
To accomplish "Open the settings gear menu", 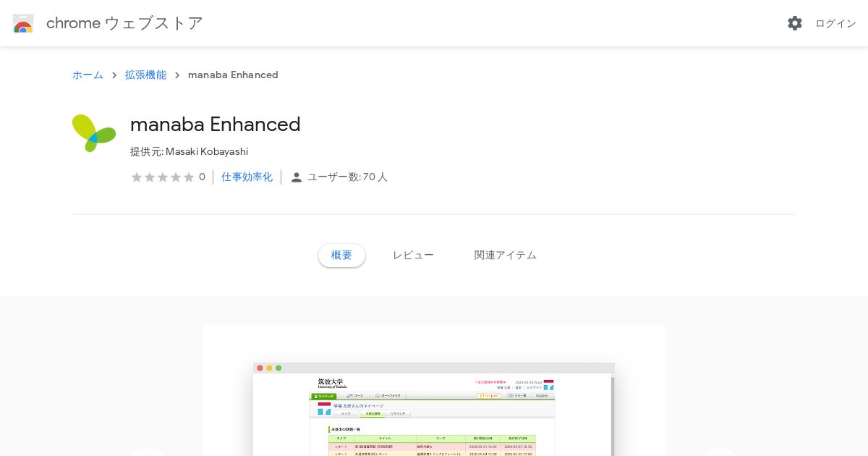I will click(795, 23).
